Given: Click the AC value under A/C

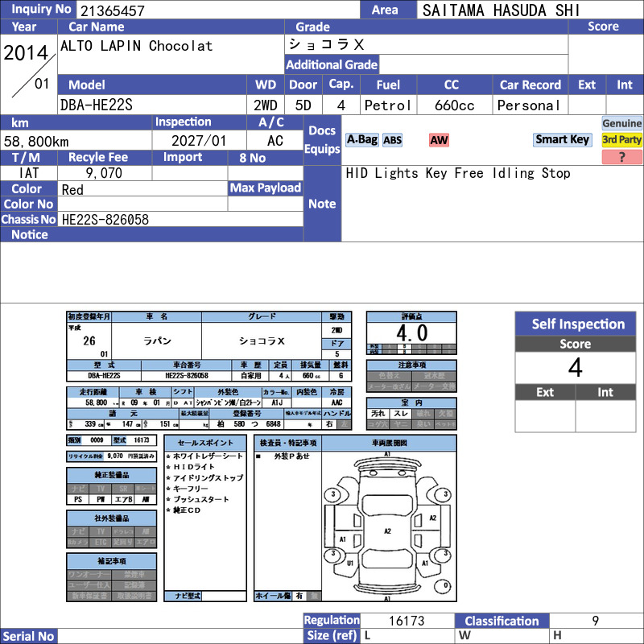Looking at the screenshot, I should pos(275,141).
